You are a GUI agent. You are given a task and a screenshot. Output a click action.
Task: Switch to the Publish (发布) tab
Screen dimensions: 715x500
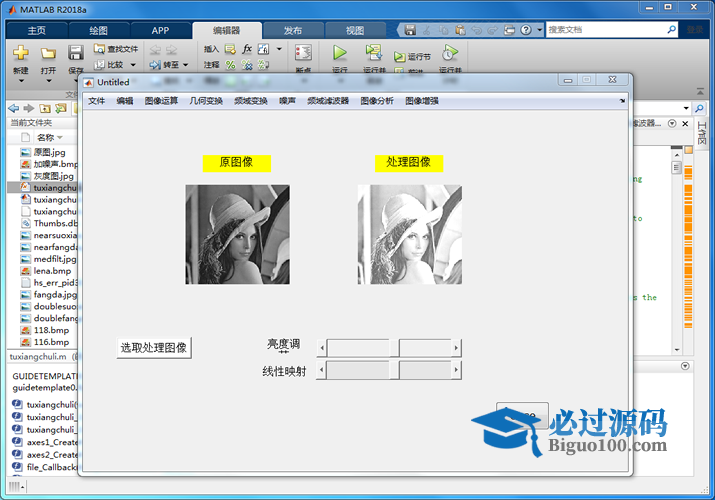[293, 31]
